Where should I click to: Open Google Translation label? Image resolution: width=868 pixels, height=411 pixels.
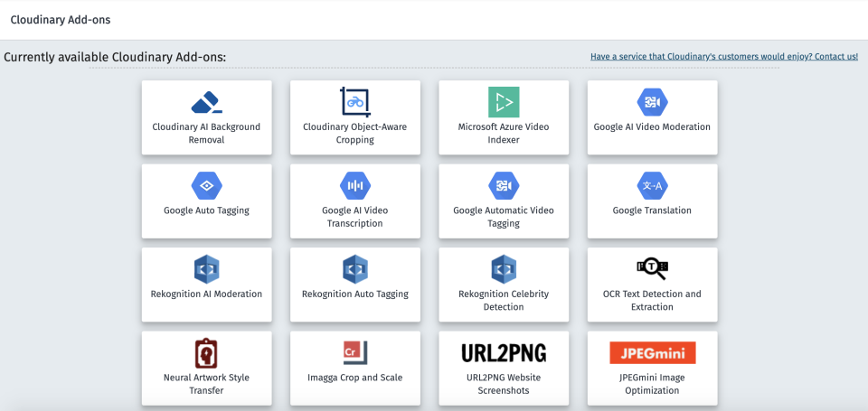tap(652, 210)
